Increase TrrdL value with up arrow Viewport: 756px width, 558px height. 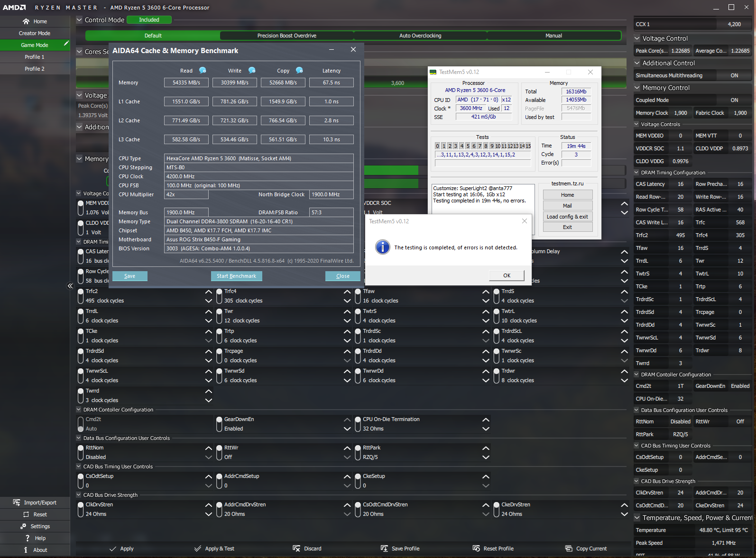pyautogui.click(x=209, y=312)
